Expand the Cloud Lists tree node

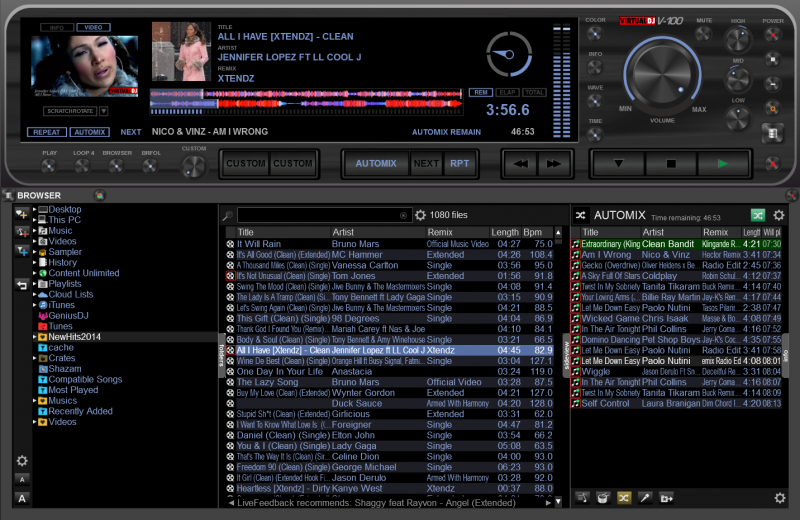(35, 294)
